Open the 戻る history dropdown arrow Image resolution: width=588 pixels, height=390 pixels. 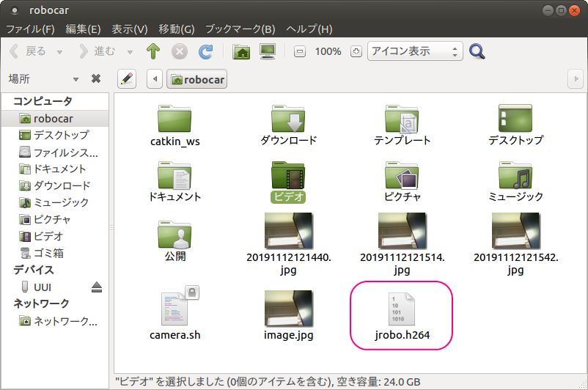(x=59, y=52)
